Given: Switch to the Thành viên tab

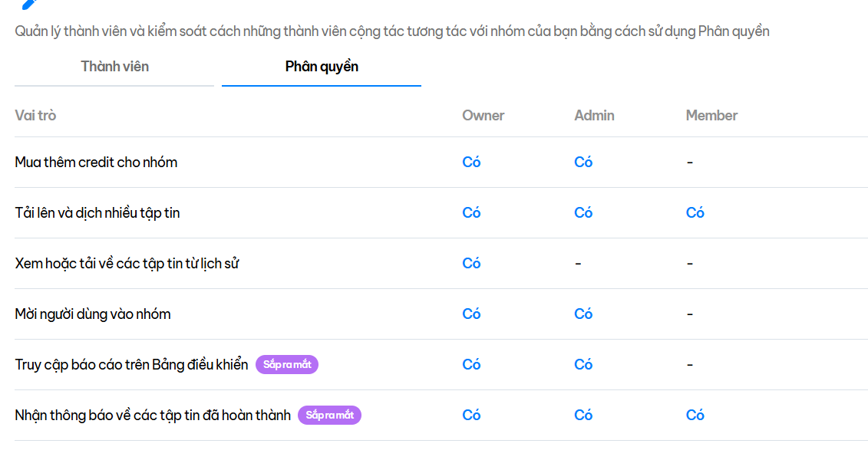Looking at the screenshot, I should click(114, 67).
